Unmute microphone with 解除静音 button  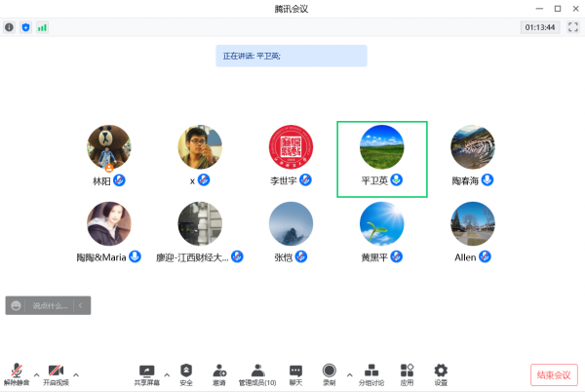pos(17,372)
